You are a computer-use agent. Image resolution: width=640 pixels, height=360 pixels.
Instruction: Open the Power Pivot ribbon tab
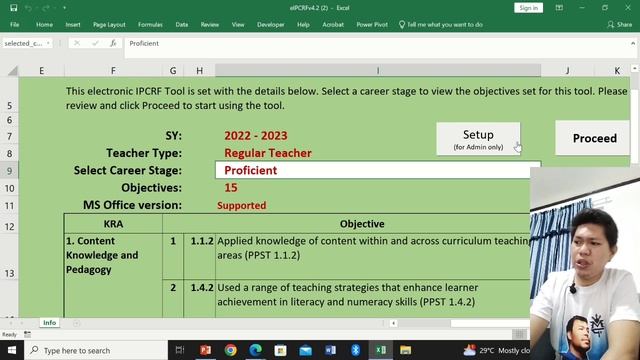tap(372, 24)
